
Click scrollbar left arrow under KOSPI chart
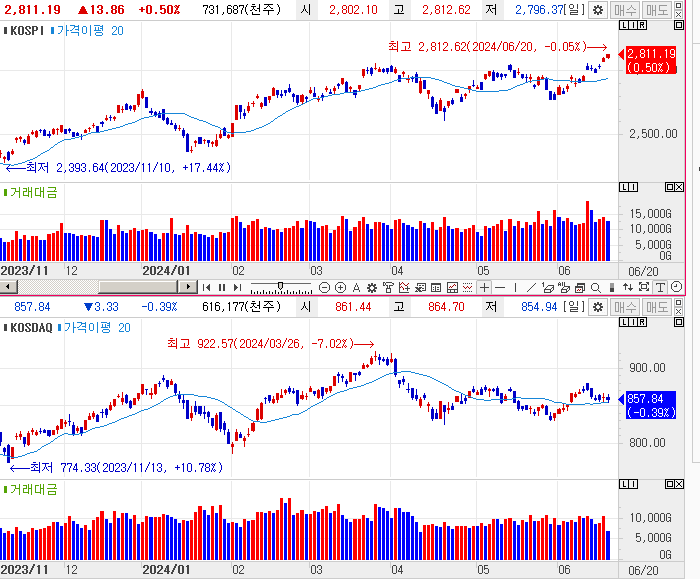click(8, 287)
